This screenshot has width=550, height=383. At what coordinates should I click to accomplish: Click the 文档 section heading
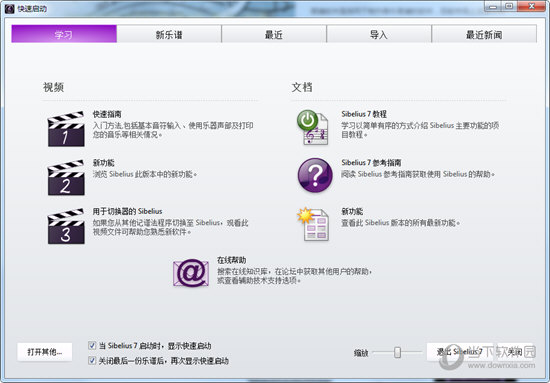click(x=302, y=87)
